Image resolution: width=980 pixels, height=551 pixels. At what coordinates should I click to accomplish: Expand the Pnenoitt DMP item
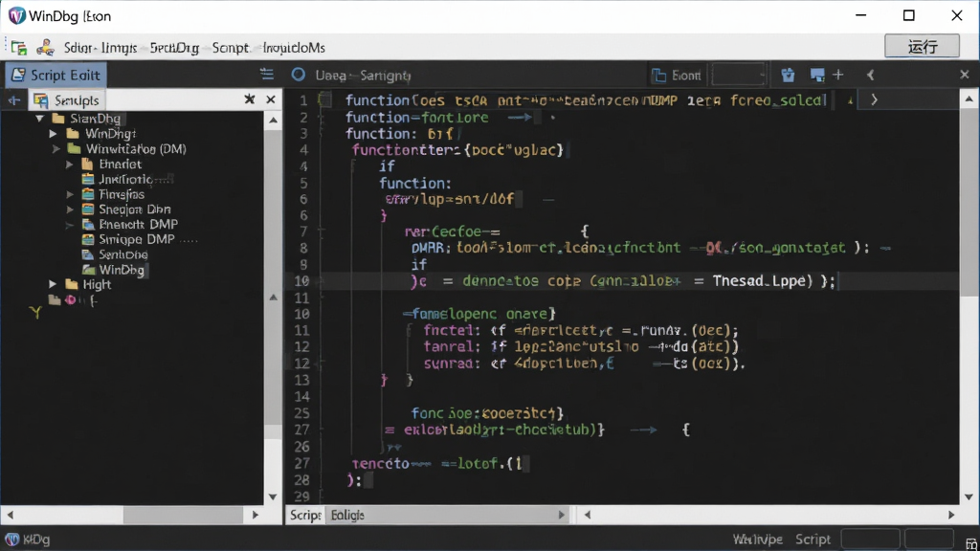[x=70, y=225]
